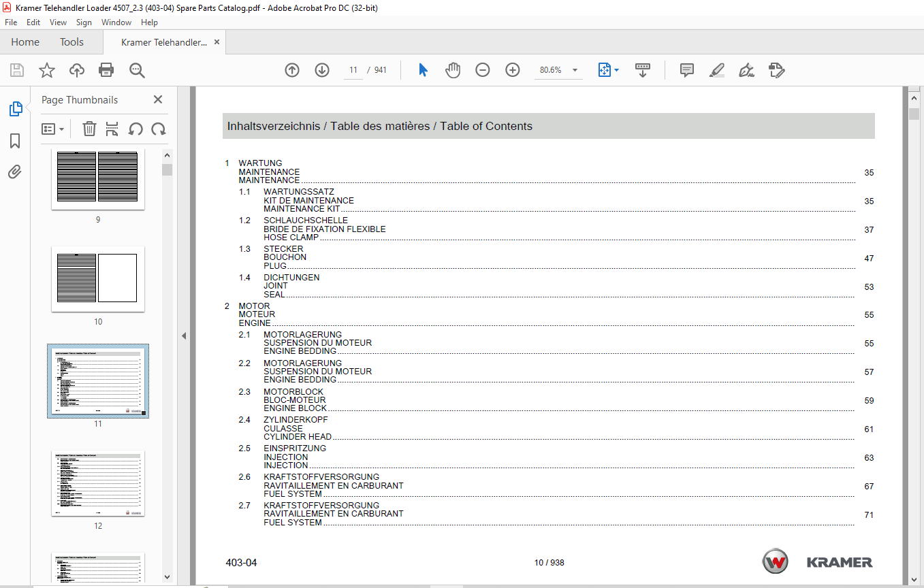
Task: Open Page Thumbnails sidebar icon
Action: 15,109
